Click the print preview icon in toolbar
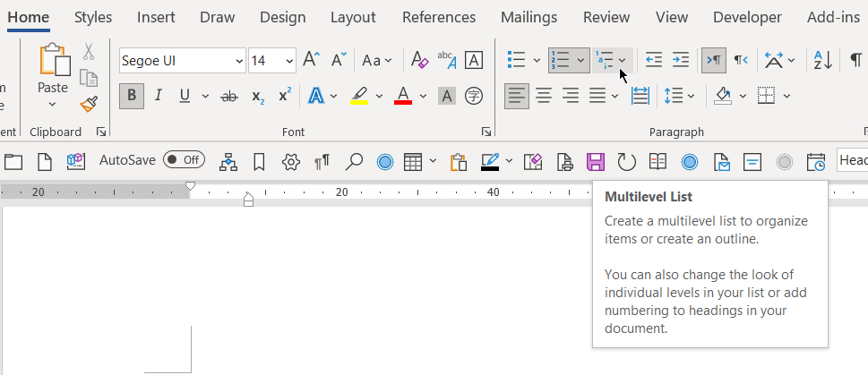 click(564, 161)
